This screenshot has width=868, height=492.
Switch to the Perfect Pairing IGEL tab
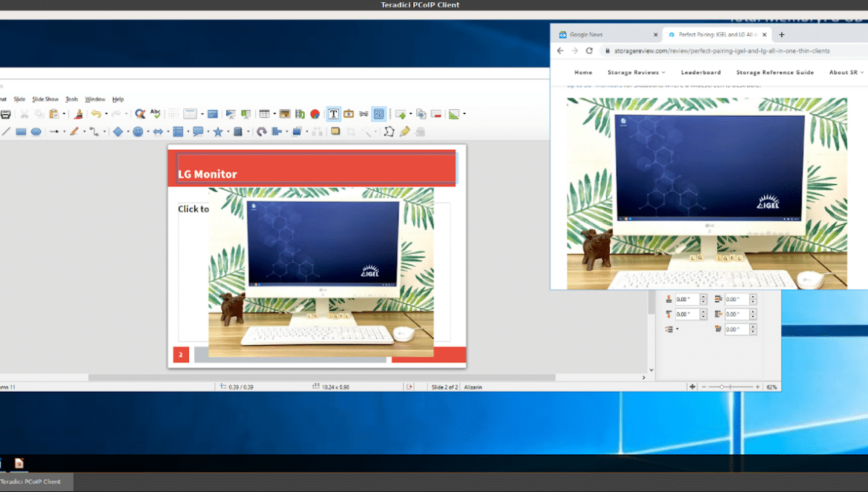click(x=717, y=34)
